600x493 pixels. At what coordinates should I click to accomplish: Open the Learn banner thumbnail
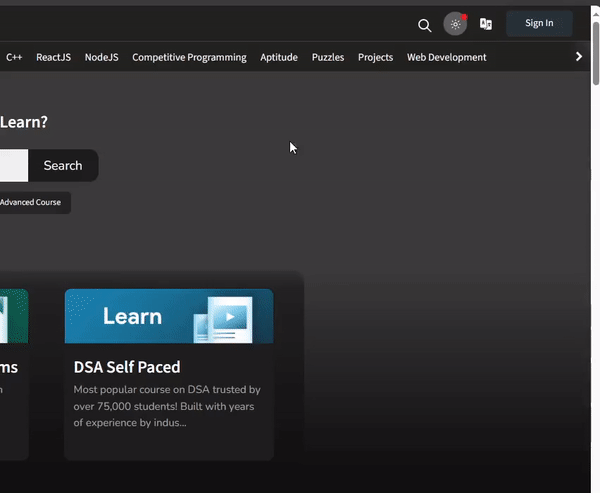[x=169, y=316]
